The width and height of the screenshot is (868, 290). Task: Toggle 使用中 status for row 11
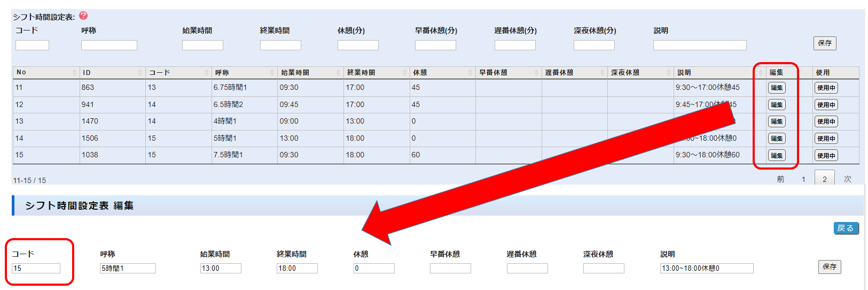pyautogui.click(x=826, y=88)
